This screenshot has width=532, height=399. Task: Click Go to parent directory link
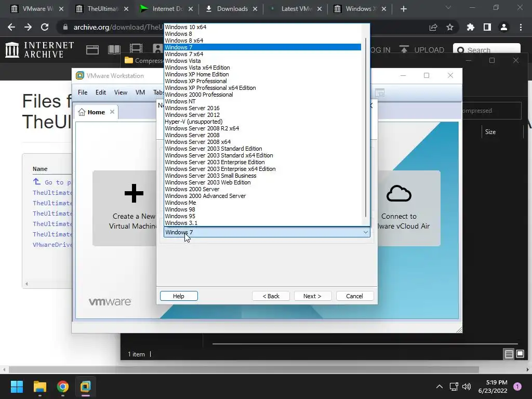52,182
